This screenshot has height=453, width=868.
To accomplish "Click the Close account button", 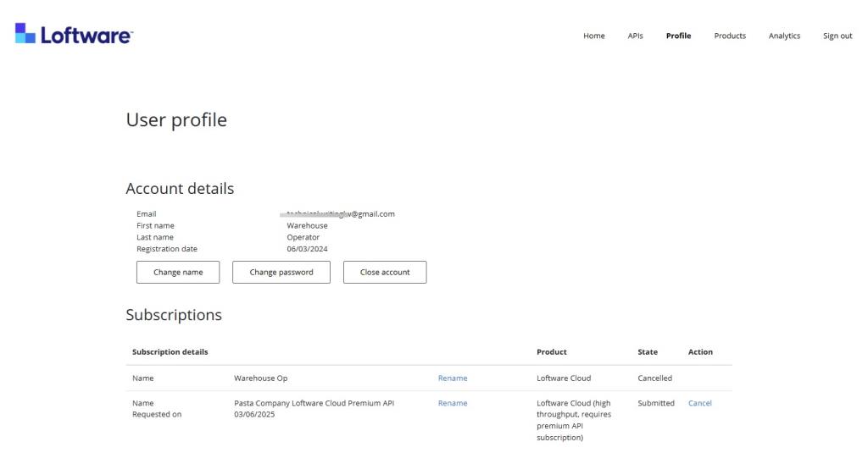I will 385,272.
